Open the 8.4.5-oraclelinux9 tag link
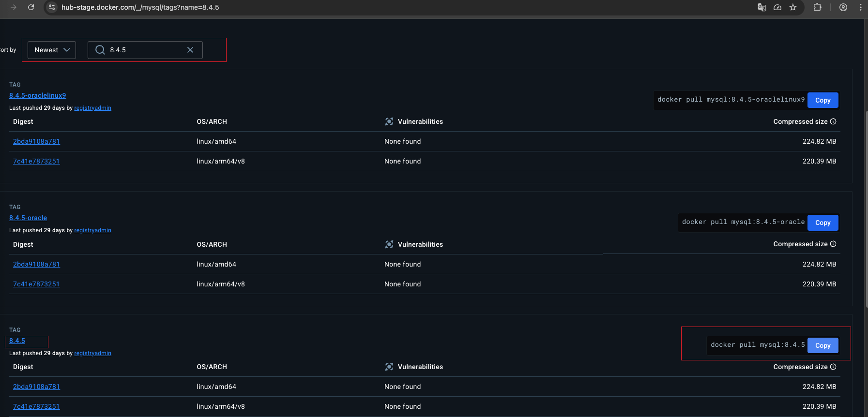The height and width of the screenshot is (417, 868). click(x=38, y=95)
